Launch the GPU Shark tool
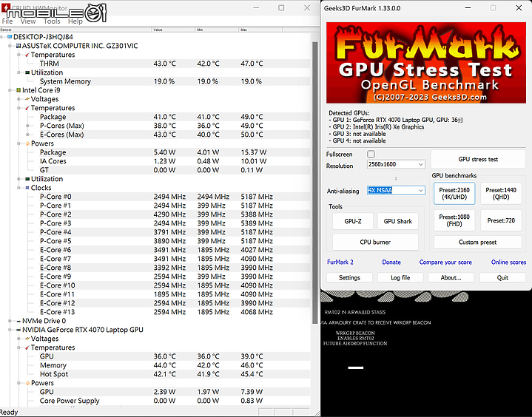The image size is (532, 417). pos(397,221)
